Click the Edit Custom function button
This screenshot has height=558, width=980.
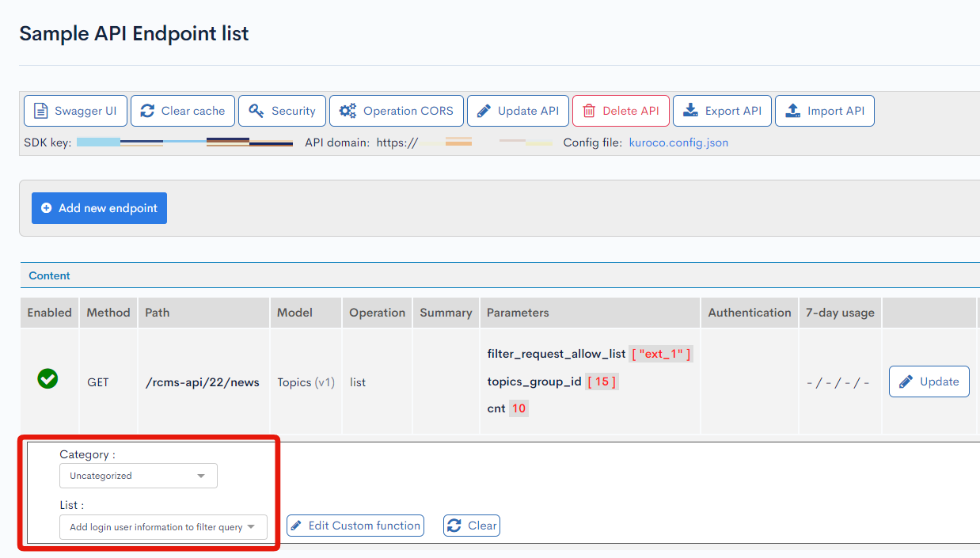(355, 525)
